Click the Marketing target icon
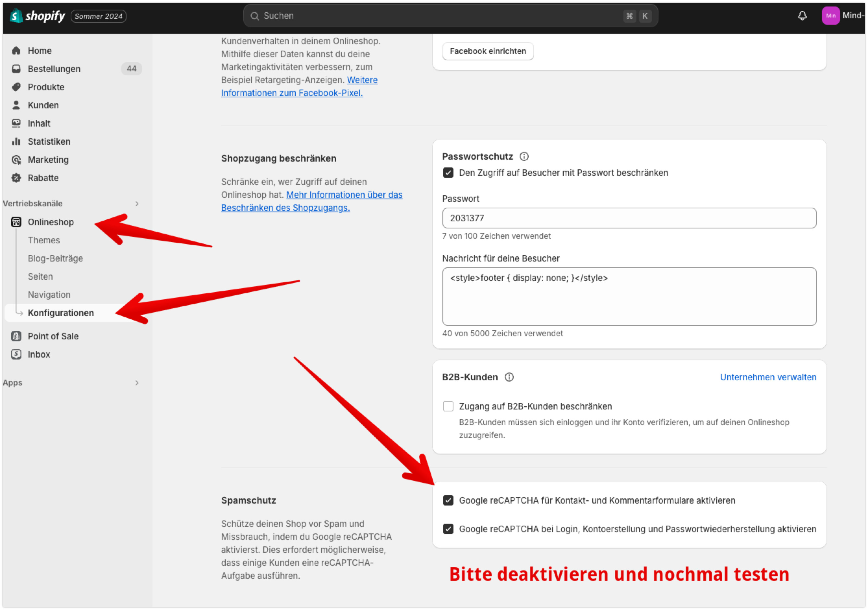This screenshot has width=868, height=610. (x=16, y=160)
